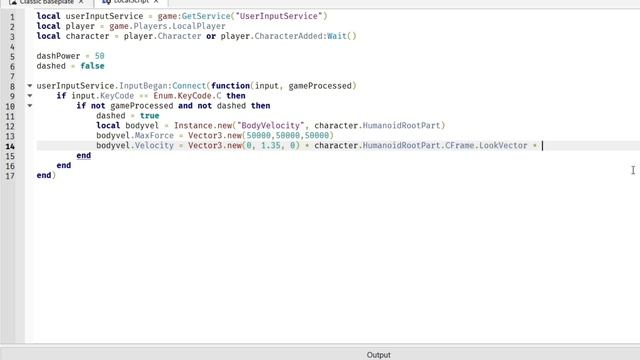Image resolution: width=640 pixels, height=360 pixels.
Task: Click the 'false' keyword on line 6
Action: 92,66
